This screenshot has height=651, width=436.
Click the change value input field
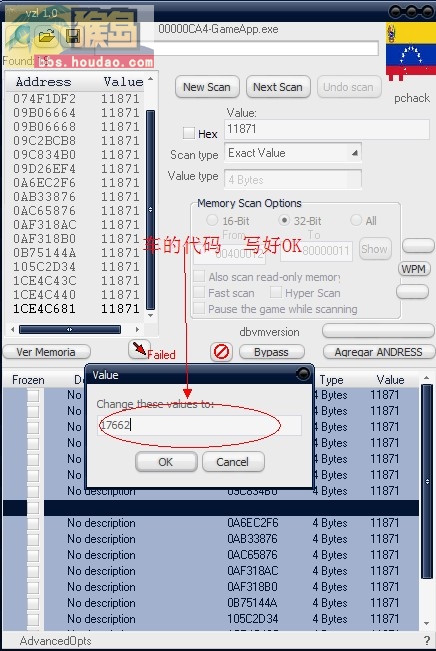pyautogui.click(x=199, y=425)
